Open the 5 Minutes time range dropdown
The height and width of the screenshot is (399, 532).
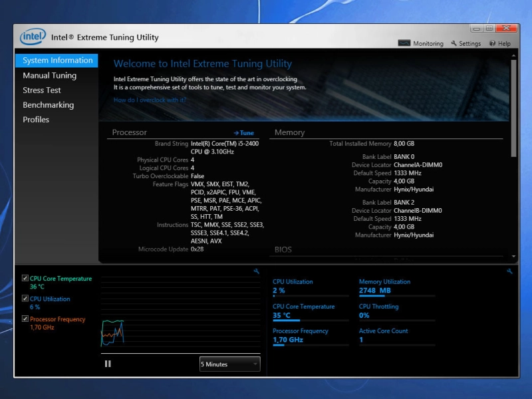229,364
